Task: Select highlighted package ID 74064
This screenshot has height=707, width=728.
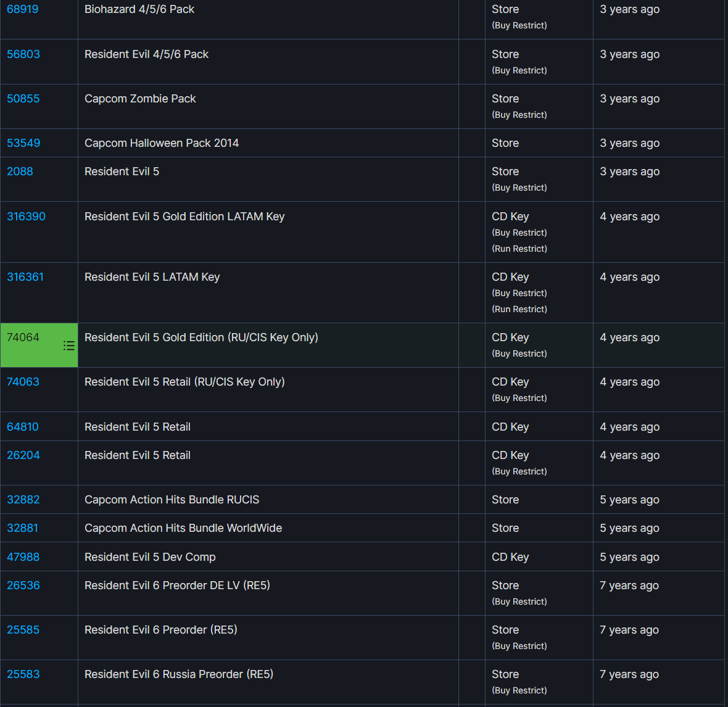Action: point(23,337)
